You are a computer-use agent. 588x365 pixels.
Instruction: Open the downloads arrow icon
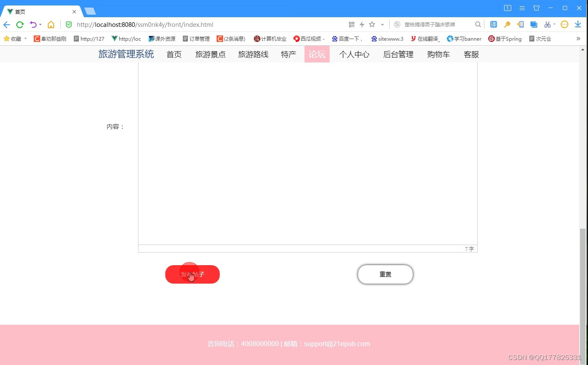(x=578, y=24)
